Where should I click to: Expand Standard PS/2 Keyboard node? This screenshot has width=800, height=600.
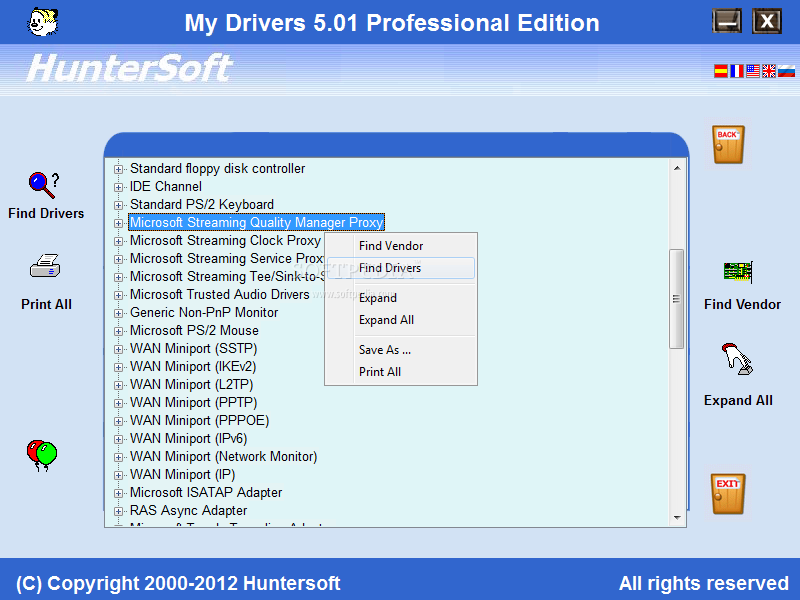coord(118,205)
